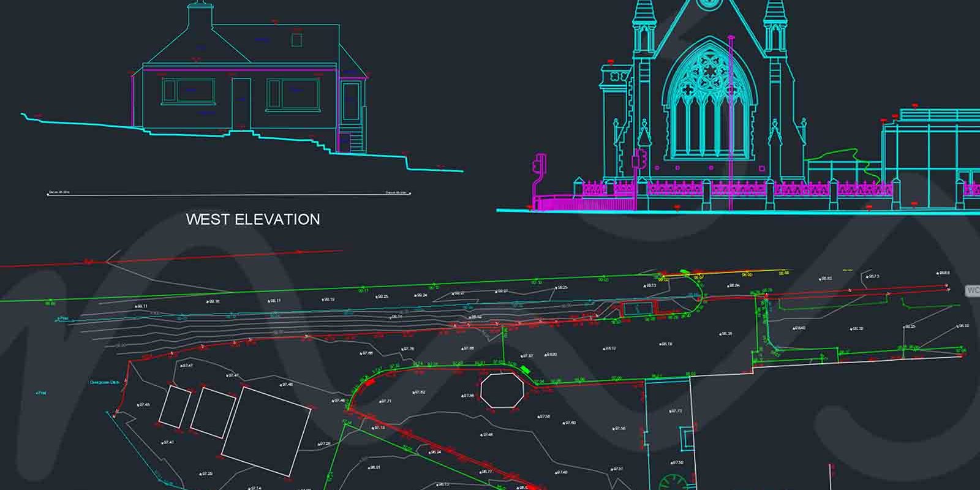Select the 98.38 spot height label
The width and height of the screenshot is (980, 490).
click(x=726, y=334)
